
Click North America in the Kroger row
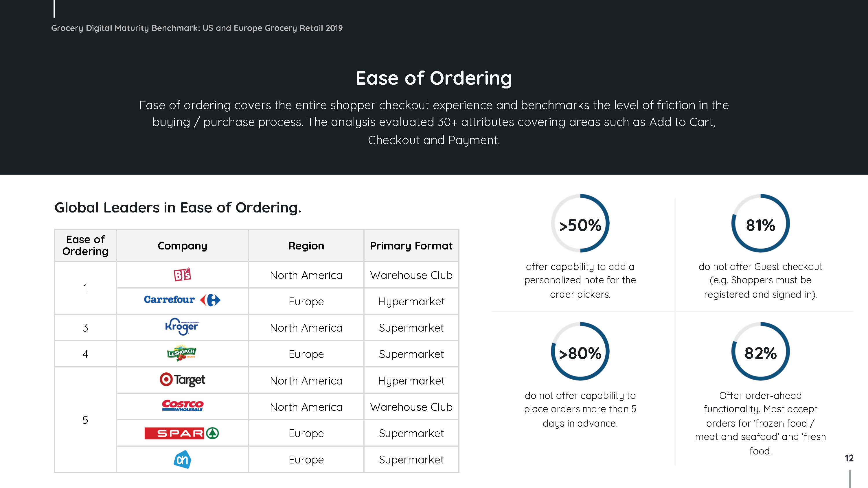[306, 328]
